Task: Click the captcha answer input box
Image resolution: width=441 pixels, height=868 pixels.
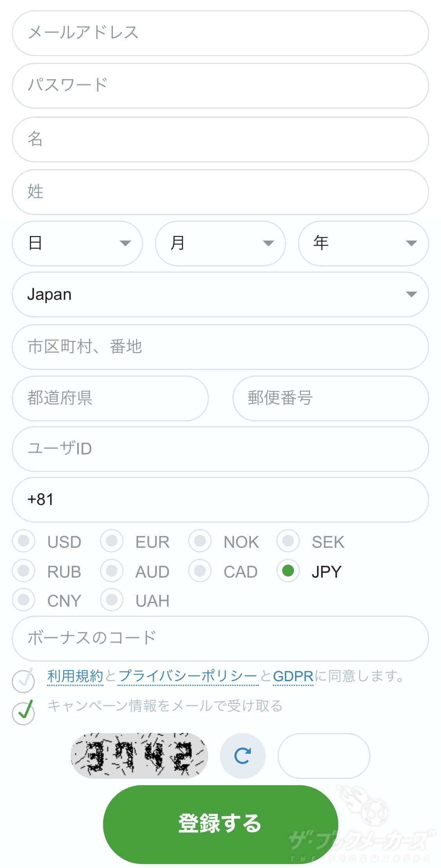Action: point(324,755)
